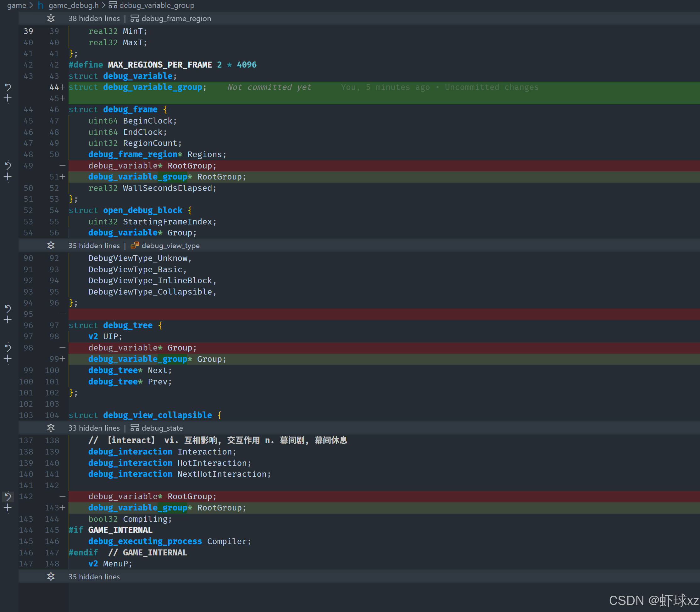Stage the debug_state RootGroup change
Viewport: 700px width, 612px height.
click(8, 508)
